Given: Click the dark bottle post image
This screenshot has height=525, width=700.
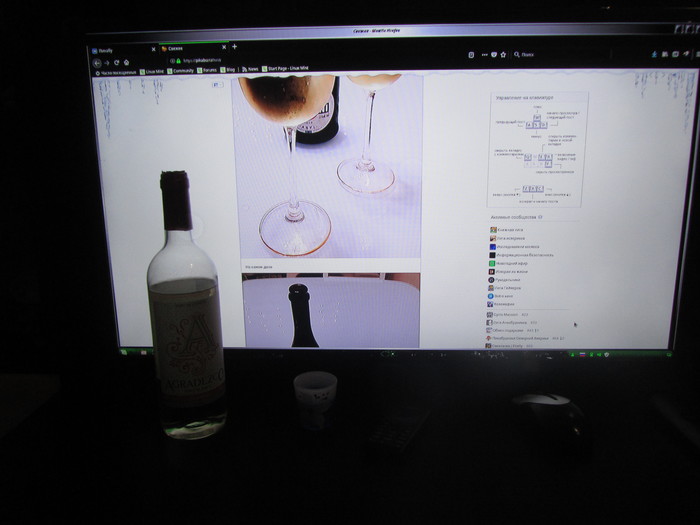Looking at the screenshot, I should [x=330, y=311].
